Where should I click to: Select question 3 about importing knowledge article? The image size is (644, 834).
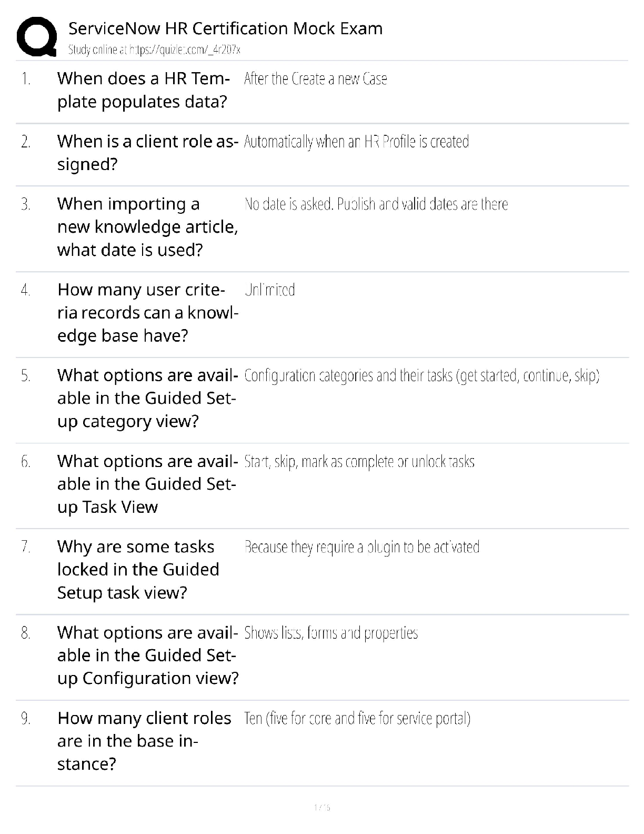point(148,227)
